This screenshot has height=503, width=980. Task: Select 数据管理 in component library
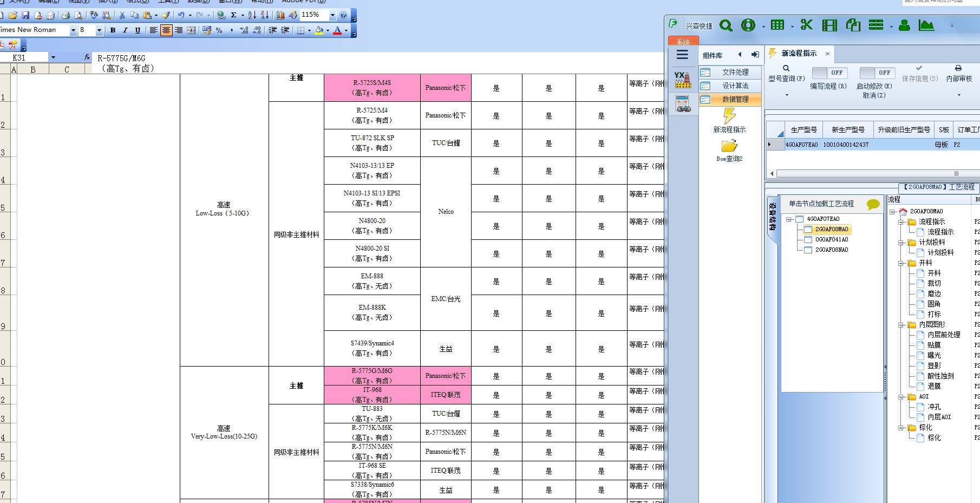730,99
